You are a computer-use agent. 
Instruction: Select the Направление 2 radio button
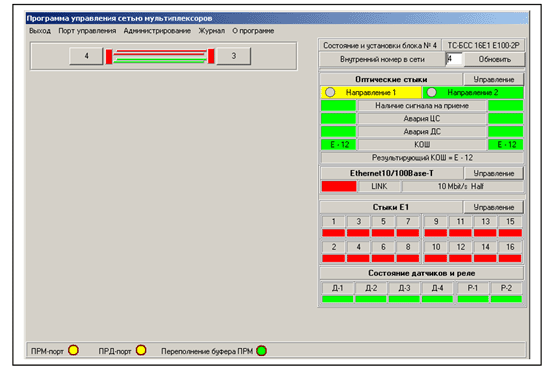pyautogui.click(x=431, y=93)
